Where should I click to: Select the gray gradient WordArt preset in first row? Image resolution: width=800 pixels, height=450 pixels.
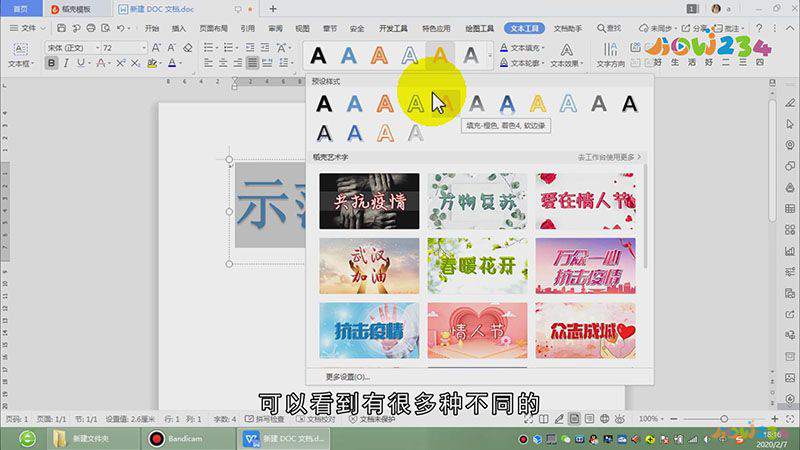[477, 104]
